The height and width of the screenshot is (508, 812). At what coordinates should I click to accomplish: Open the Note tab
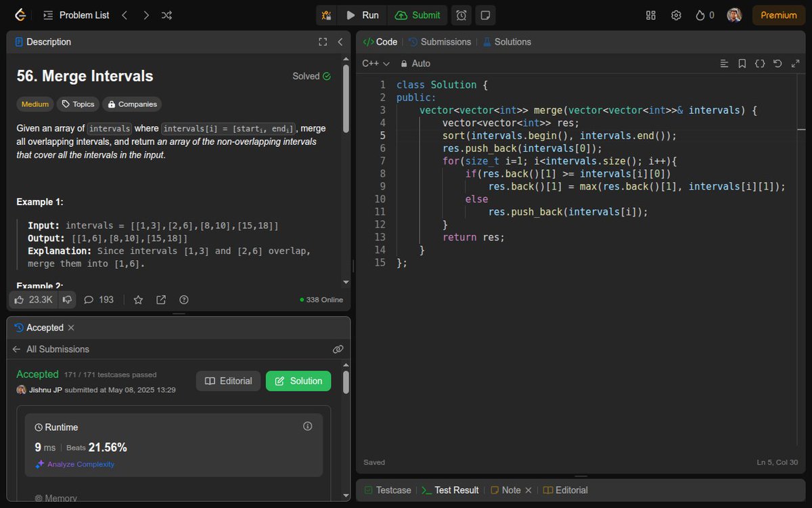coord(505,490)
